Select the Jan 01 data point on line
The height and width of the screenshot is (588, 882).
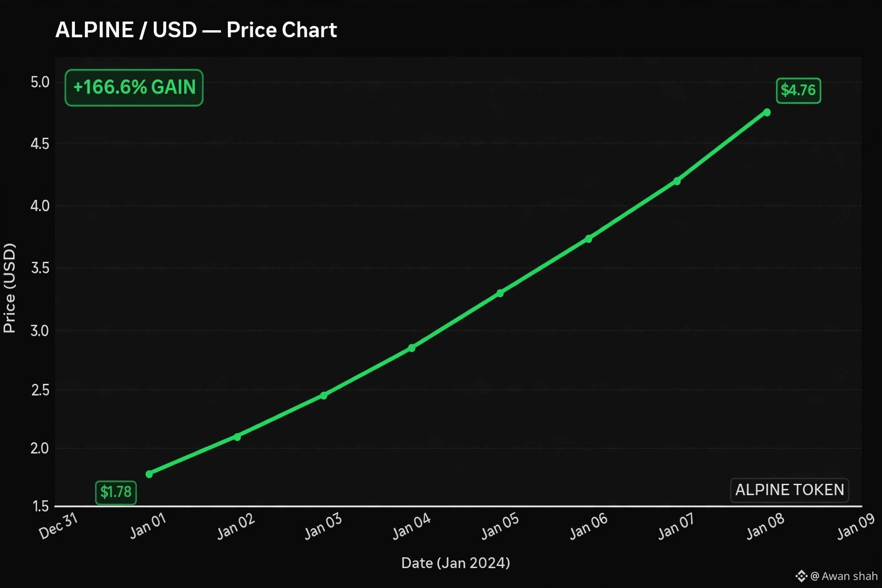point(149,474)
